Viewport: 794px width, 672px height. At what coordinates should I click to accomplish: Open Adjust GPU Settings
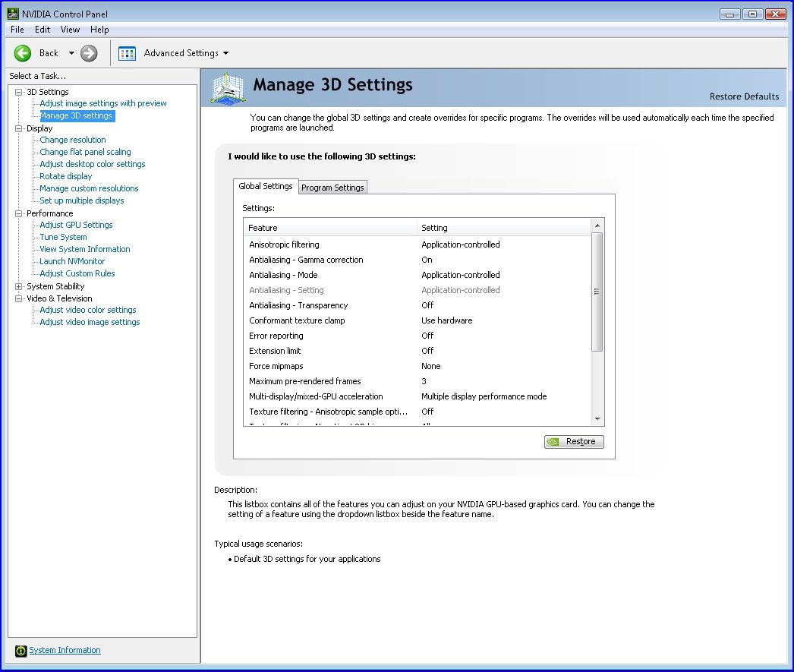(x=77, y=225)
